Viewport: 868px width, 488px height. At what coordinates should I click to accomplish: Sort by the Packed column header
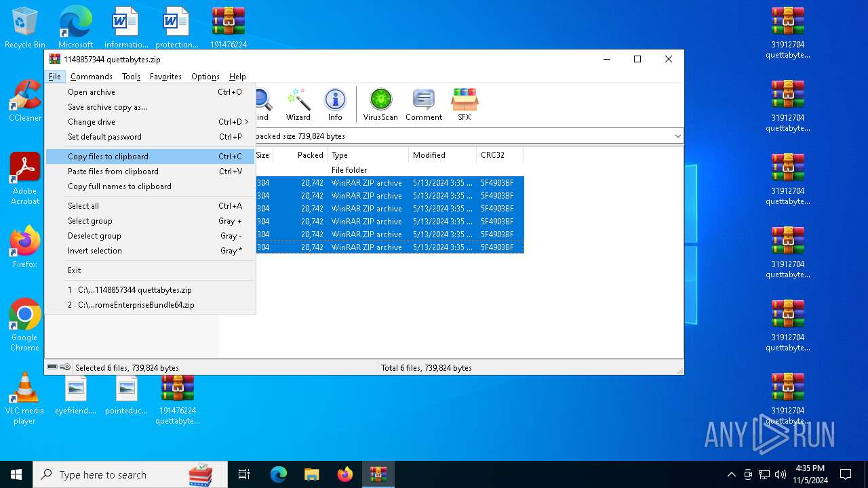coord(300,155)
